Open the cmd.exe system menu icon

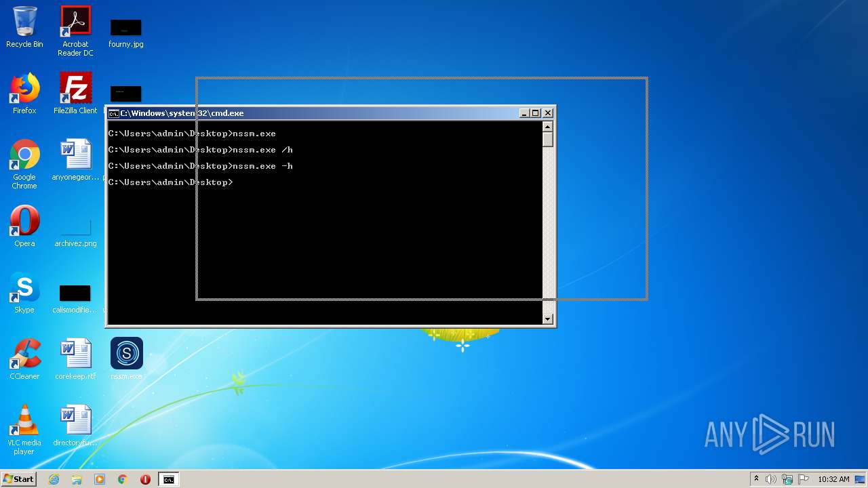(x=114, y=113)
